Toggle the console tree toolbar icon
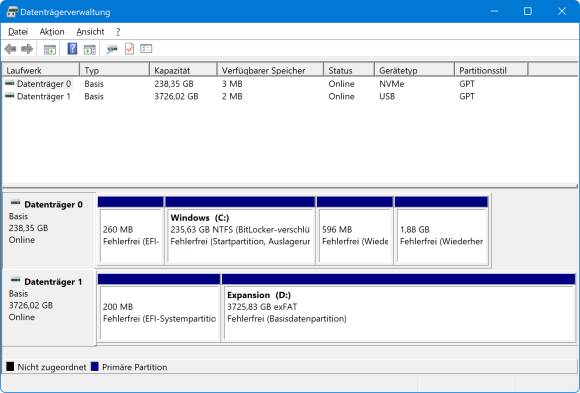Screen dimensions: 580x393 point(50,49)
